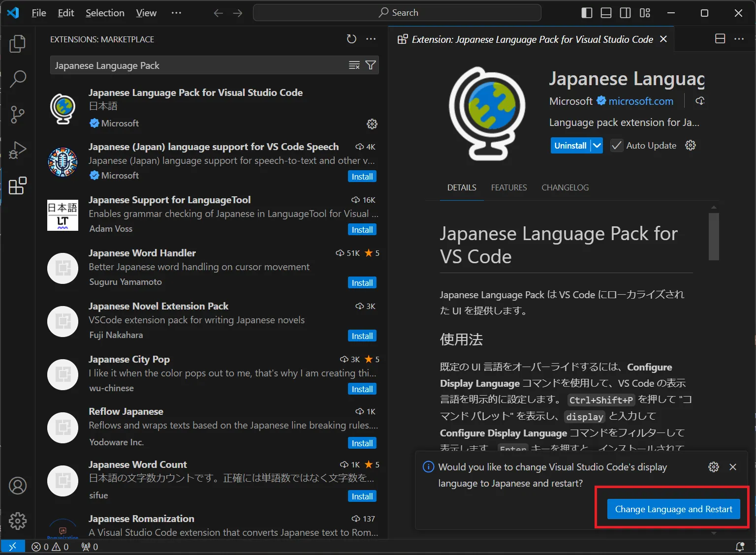Open the overflow menu ellipsis in menu bar

point(176,13)
